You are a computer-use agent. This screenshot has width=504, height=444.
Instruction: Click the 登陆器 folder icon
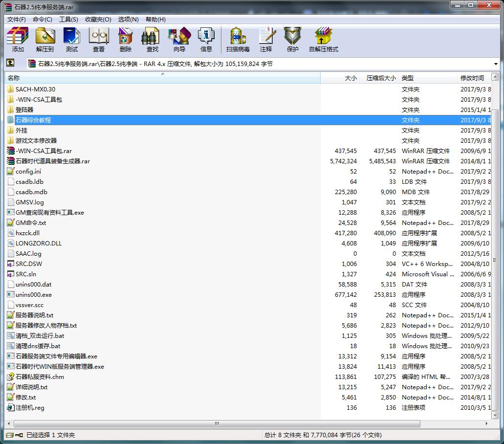tap(11, 110)
